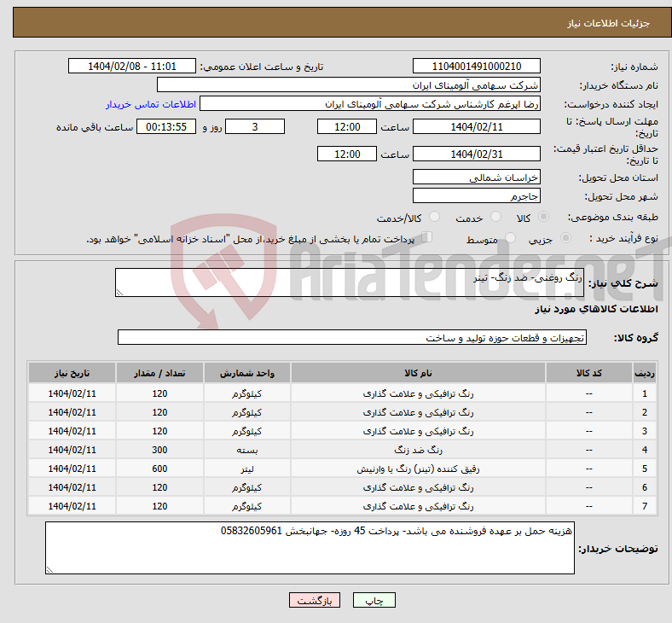
Task: Click the price validity date 1404/02/31 field
Action: click(476, 154)
